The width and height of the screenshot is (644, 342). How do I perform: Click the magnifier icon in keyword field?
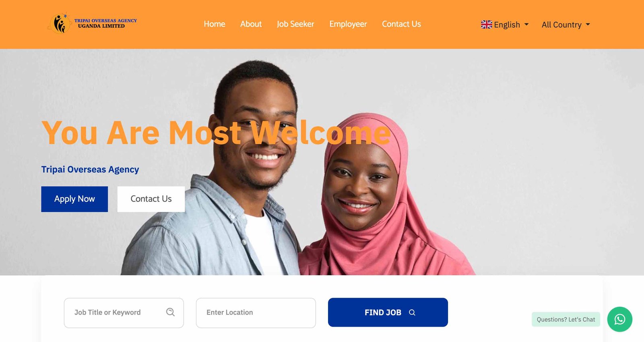170,312
